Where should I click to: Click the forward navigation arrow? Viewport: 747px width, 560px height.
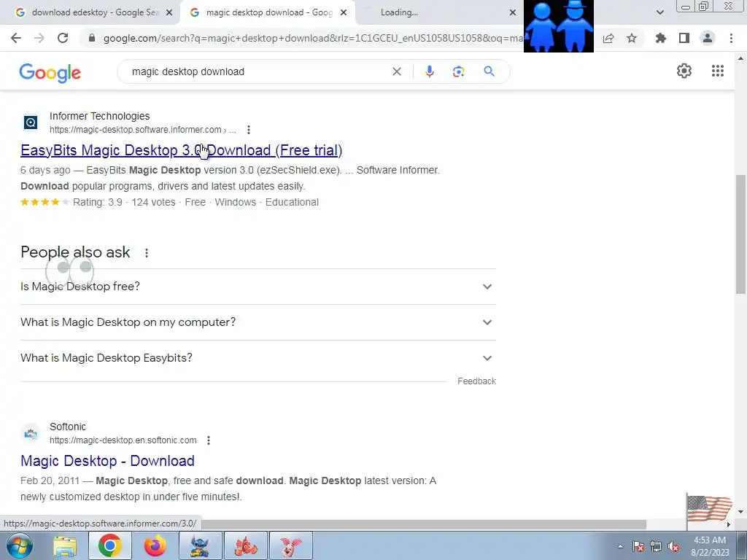(39, 38)
